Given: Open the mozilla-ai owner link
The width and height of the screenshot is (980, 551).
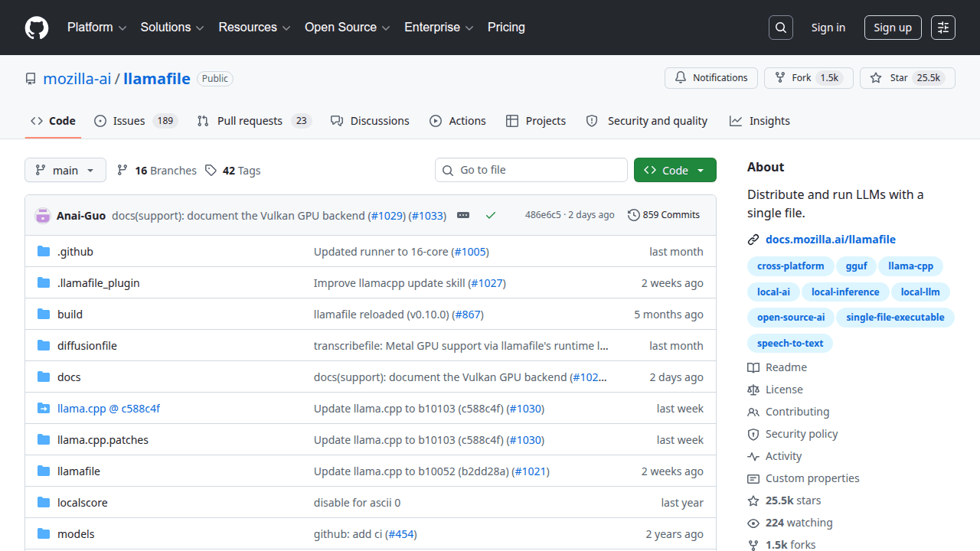Looking at the screenshot, I should point(77,78).
